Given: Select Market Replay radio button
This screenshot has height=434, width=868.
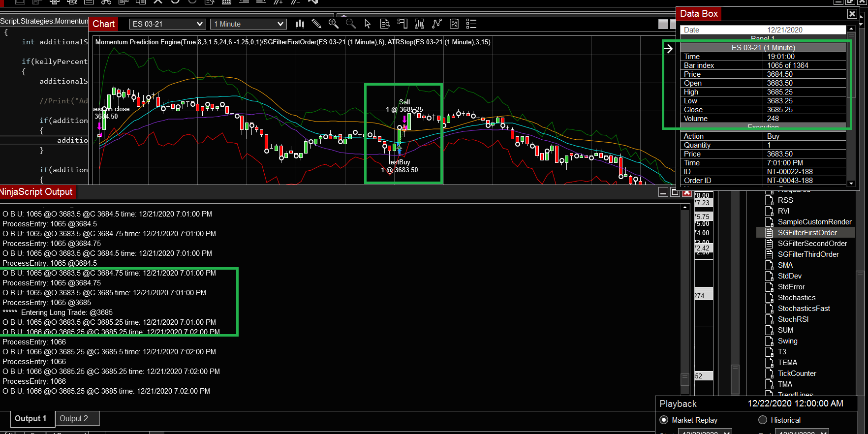Looking at the screenshot, I should click(664, 420).
